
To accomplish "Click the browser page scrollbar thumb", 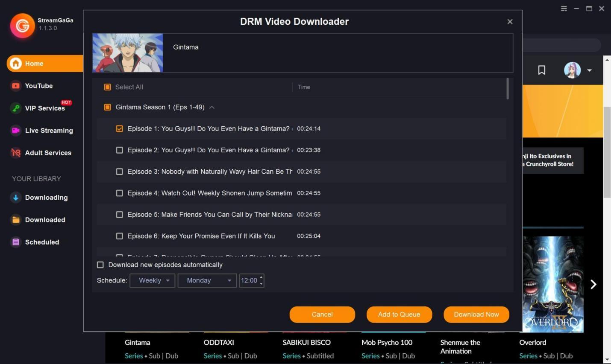I will [607, 152].
